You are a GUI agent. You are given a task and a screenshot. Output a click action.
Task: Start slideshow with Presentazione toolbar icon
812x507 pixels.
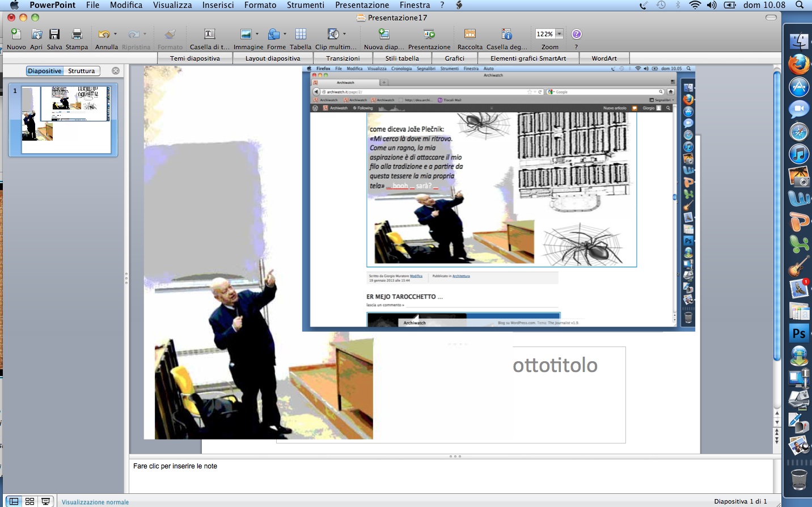click(x=429, y=35)
